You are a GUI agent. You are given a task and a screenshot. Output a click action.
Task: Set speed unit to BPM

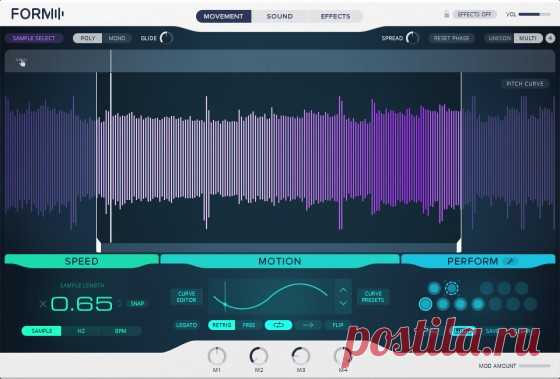121,331
